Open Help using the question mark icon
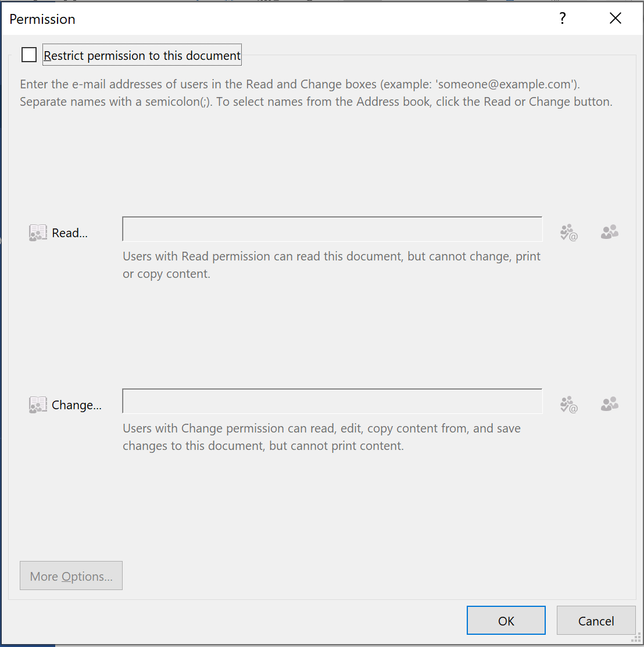 (x=562, y=18)
